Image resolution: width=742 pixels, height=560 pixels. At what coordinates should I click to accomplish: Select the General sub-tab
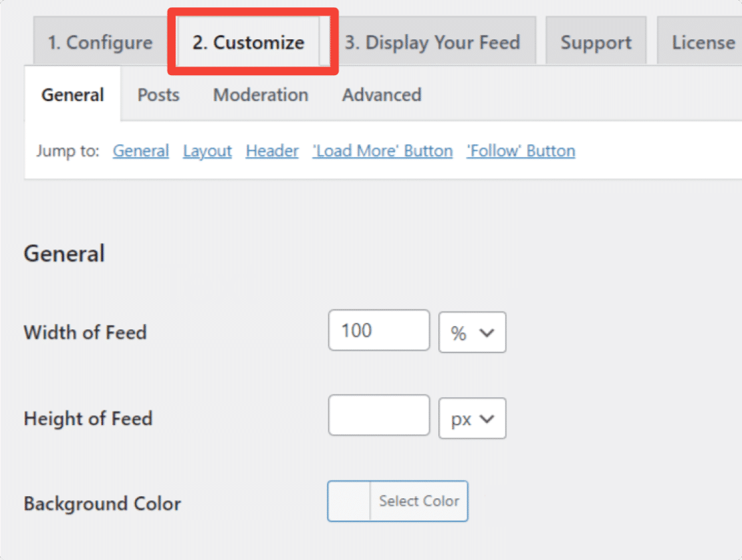pyautogui.click(x=72, y=95)
